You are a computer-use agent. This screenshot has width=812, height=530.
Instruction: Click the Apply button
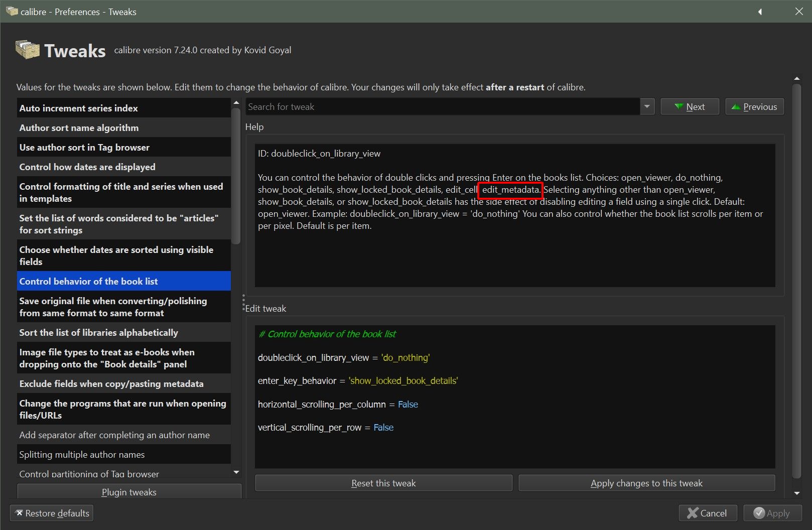772,513
